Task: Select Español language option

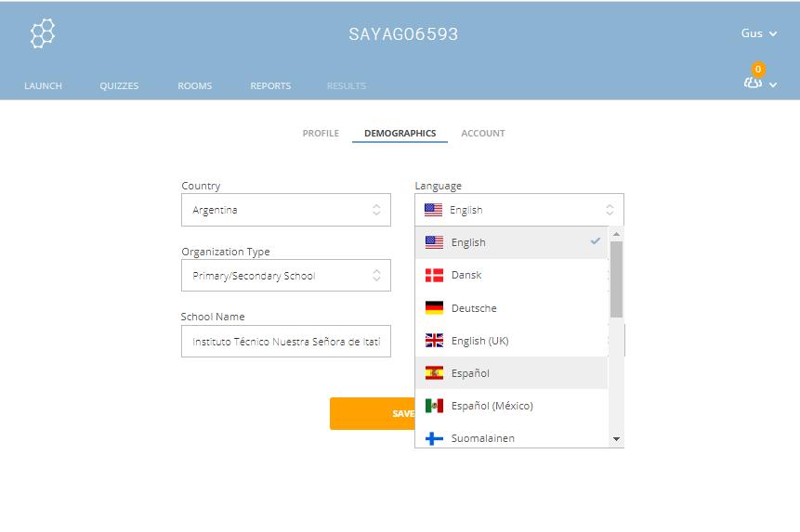Action: (511, 373)
